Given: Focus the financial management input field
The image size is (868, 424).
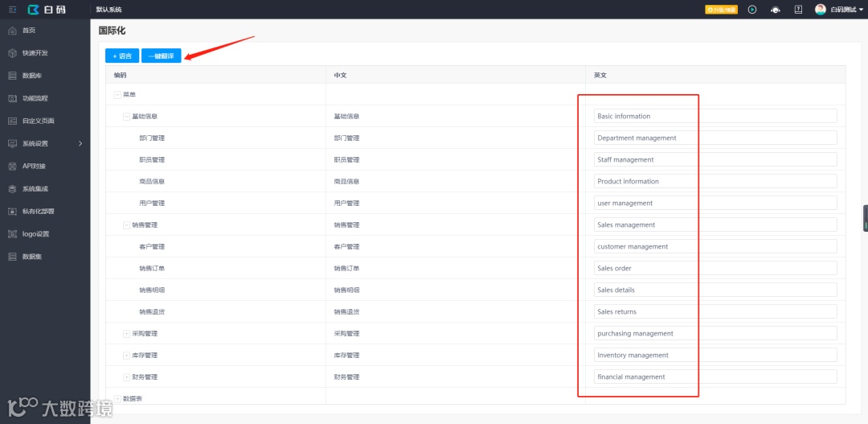Looking at the screenshot, I should (x=715, y=377).
